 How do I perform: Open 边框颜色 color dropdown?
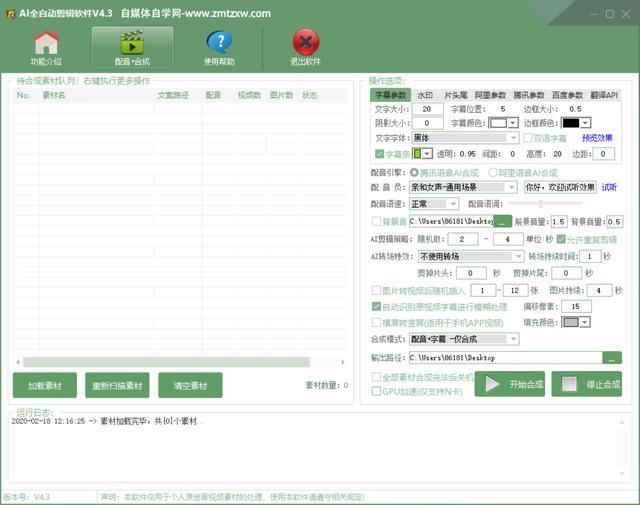point(586,123)
